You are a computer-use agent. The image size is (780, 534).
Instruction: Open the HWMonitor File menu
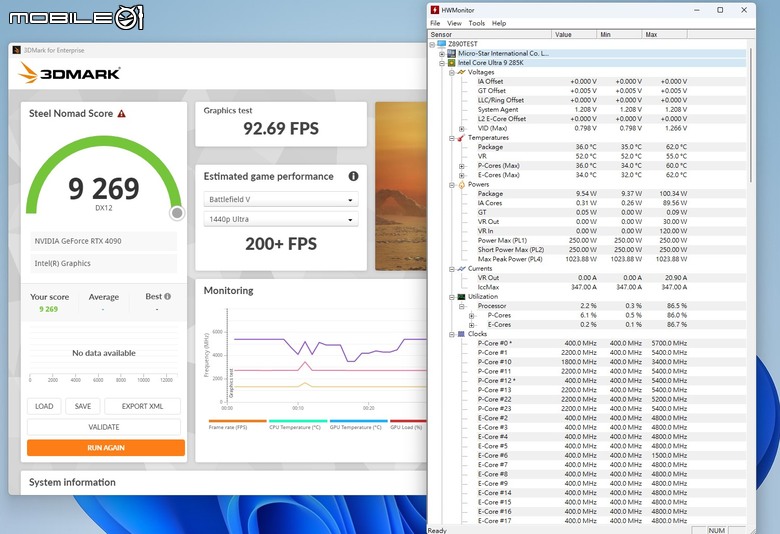pyautogui.click(x=435, y=23)
